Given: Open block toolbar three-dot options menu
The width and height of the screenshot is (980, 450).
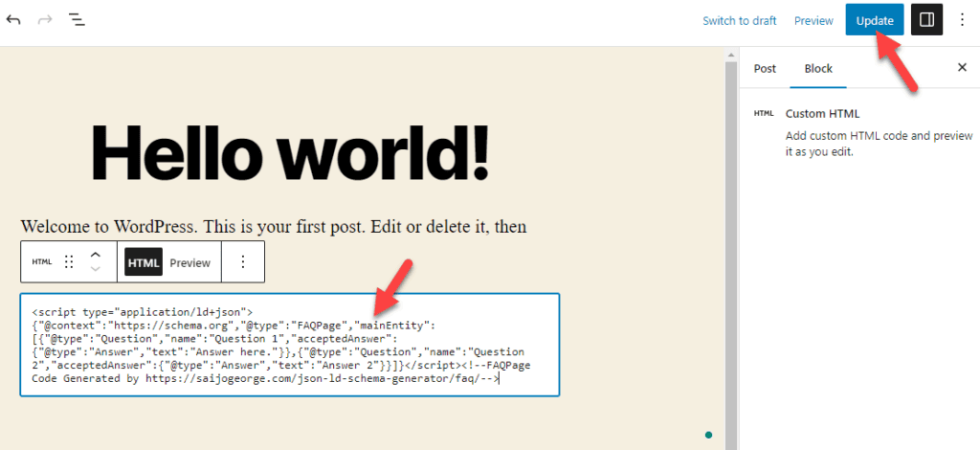Looking at the screenshot, I should (243, 262).
